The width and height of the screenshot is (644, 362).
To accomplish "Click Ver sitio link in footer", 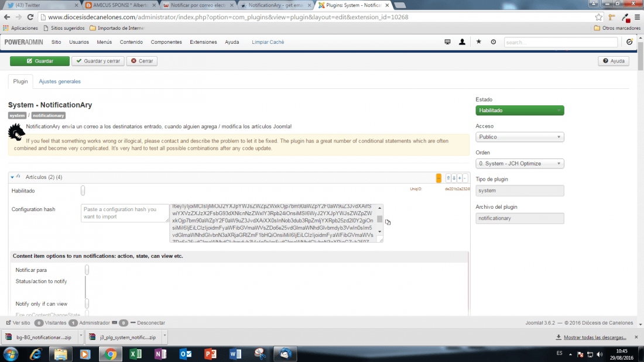I will 18,323.
